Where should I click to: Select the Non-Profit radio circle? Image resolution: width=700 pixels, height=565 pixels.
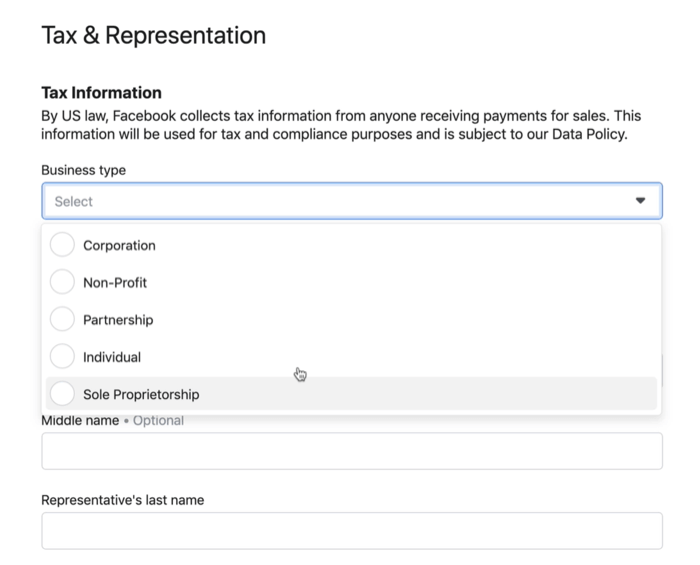coord(62,283)
